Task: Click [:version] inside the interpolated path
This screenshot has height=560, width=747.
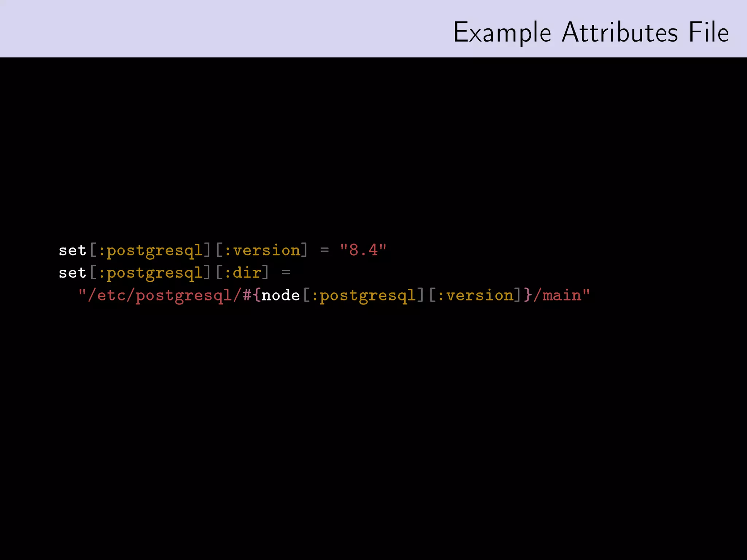Action: (x=475, y=295)
